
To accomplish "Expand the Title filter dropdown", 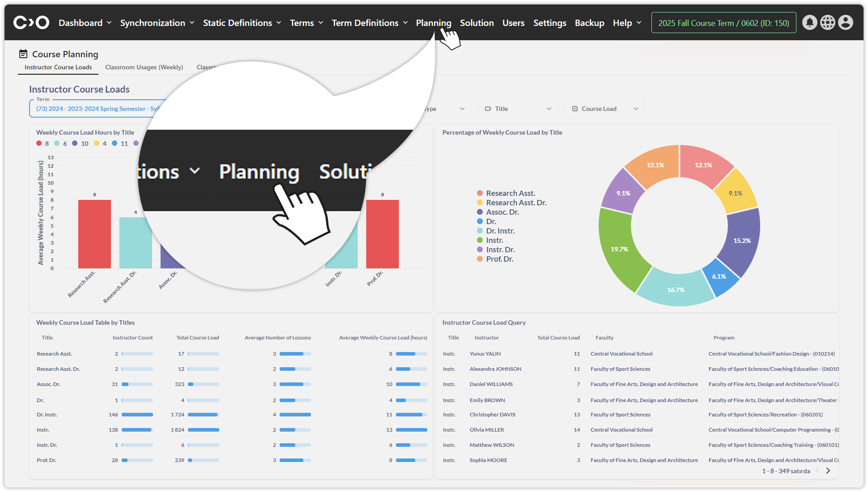I will [518, 109].
